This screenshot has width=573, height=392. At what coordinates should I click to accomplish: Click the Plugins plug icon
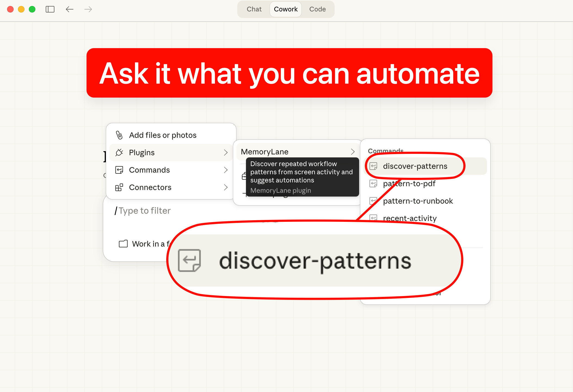(119, 153)
